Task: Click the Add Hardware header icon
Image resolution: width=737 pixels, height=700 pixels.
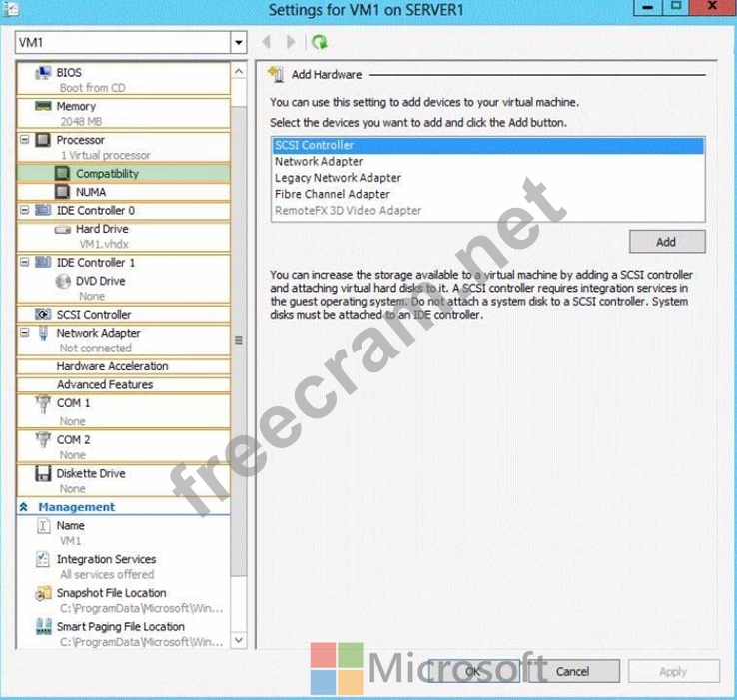Action: (x=276, y=74)
